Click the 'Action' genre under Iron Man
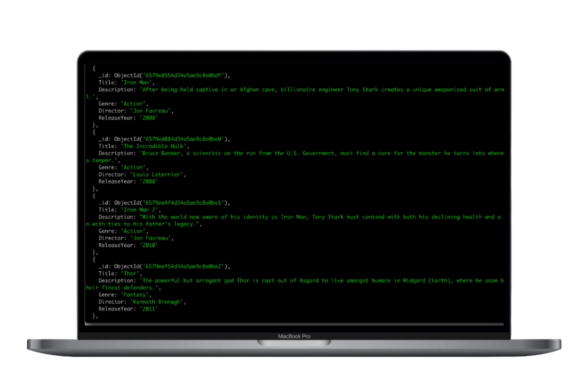Screen dimensions: 588x392 (133, 104)
